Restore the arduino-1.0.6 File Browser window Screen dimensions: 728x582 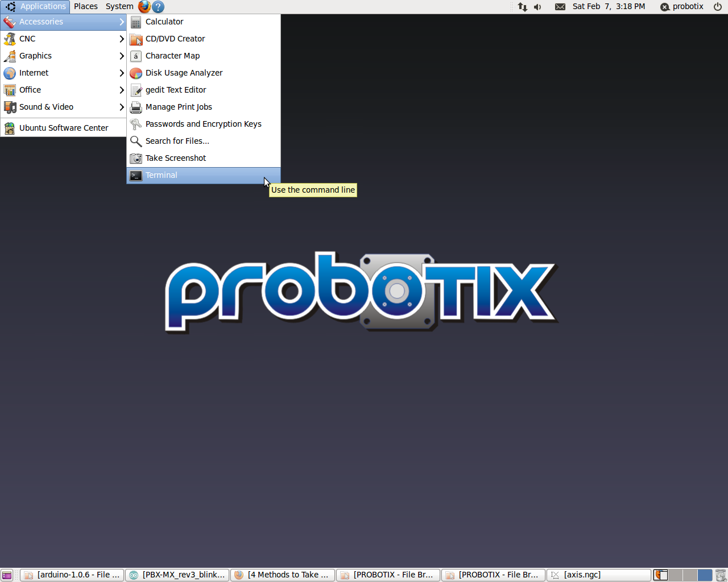click(x=72, y=575)
